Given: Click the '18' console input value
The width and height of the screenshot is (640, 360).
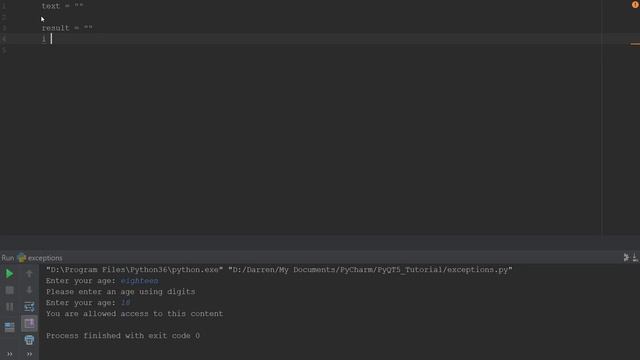Looking at the screenshot, I should 126,302.
